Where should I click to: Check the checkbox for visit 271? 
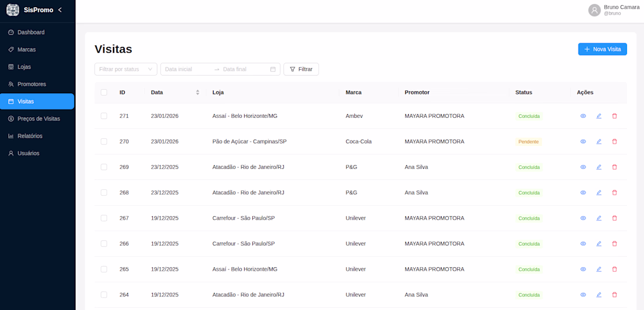click(x=104, y=116)
